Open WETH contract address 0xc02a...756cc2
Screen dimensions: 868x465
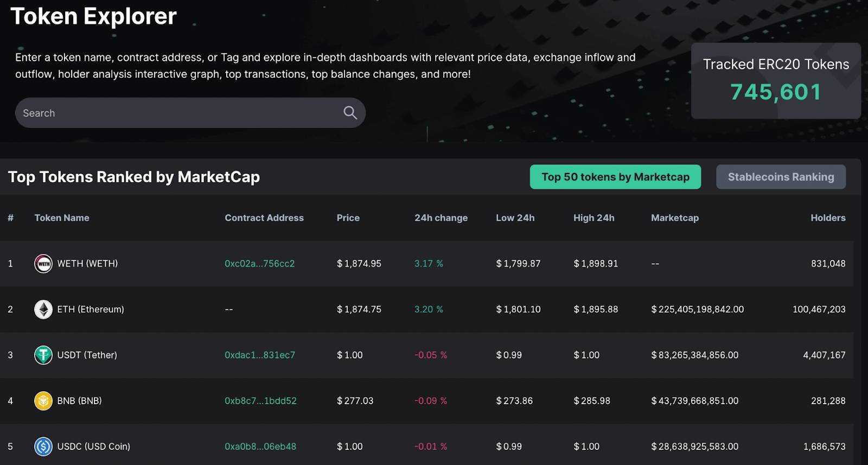point(260,264)
